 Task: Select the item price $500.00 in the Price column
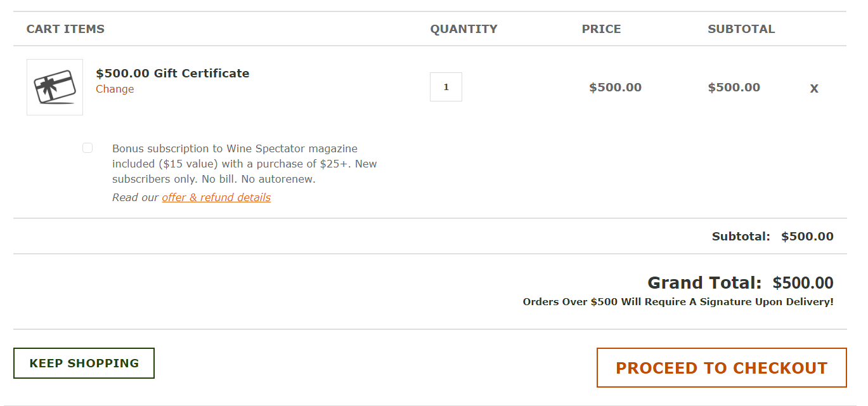click(615, 88)
